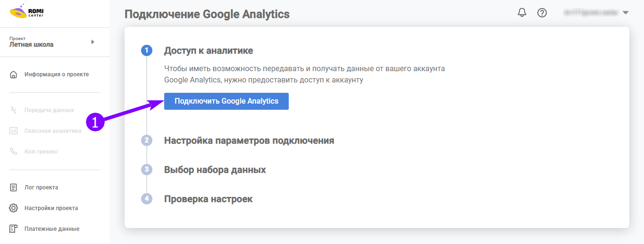Go to Настройки проекта menu item

coord(51,208)
